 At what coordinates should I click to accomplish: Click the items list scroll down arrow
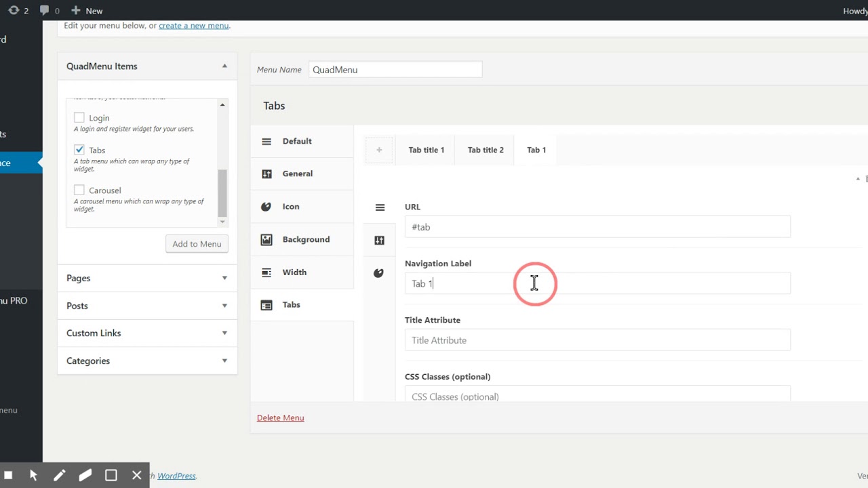coord(222,222)
